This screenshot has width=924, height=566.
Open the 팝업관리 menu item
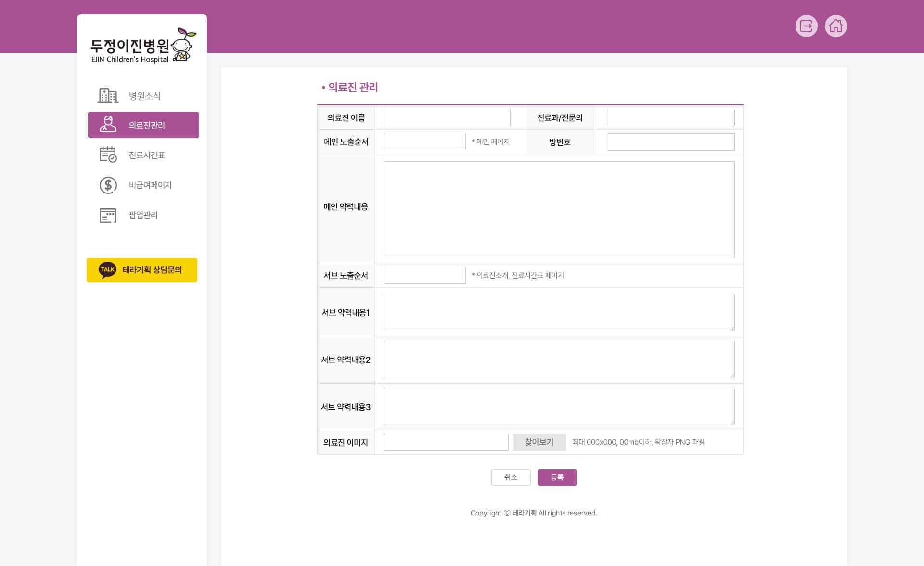[x=143, y=215]
